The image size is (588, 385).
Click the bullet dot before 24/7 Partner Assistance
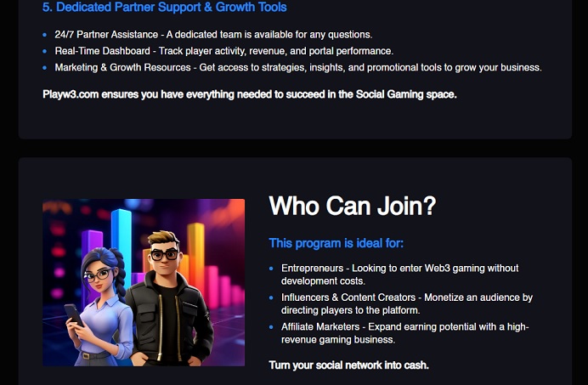(45, 35)
